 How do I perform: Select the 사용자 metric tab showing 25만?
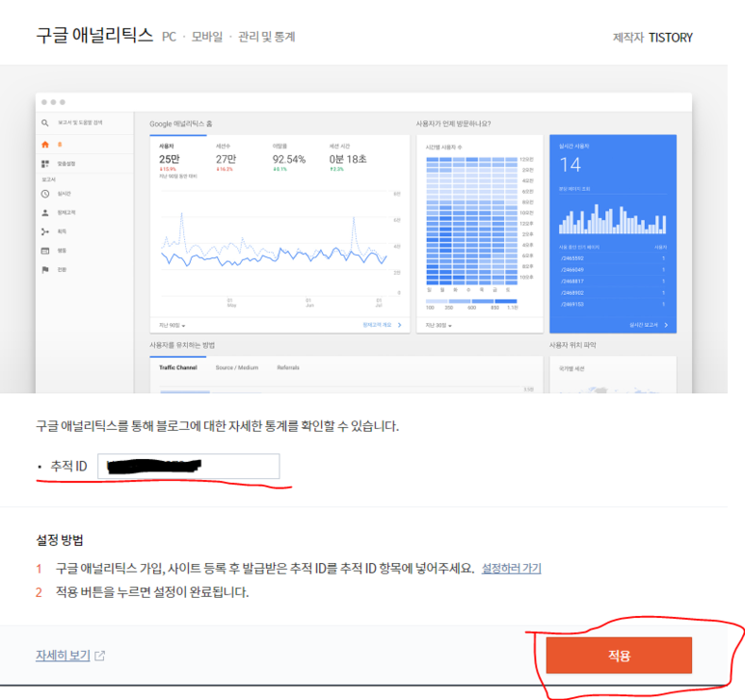tap(178, 161)
